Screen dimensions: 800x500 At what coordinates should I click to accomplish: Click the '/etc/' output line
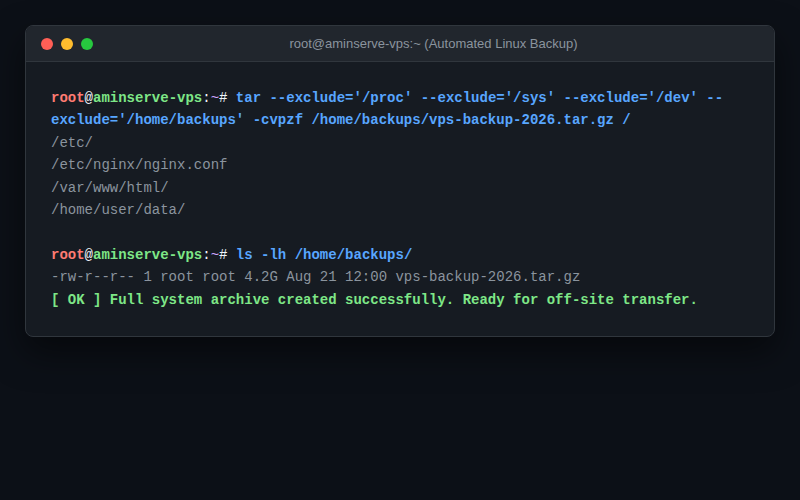pos(72,142)
